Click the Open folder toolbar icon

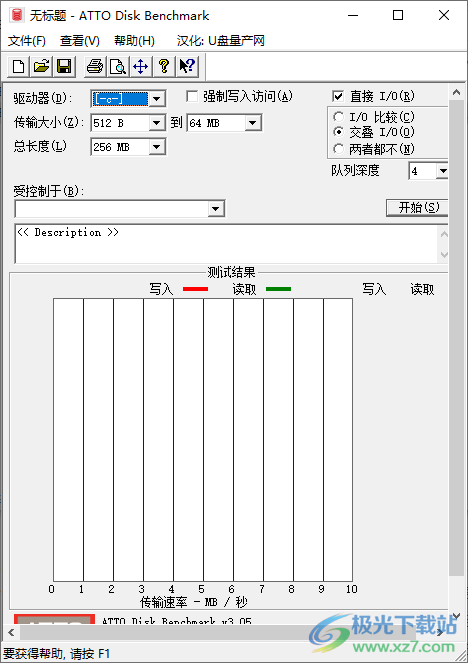tap(41, 66)
